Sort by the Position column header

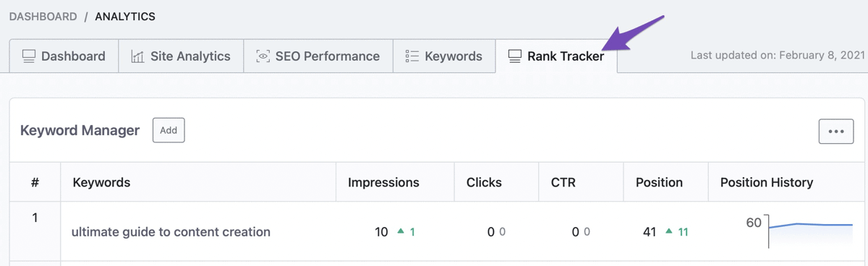pos(659,182)
